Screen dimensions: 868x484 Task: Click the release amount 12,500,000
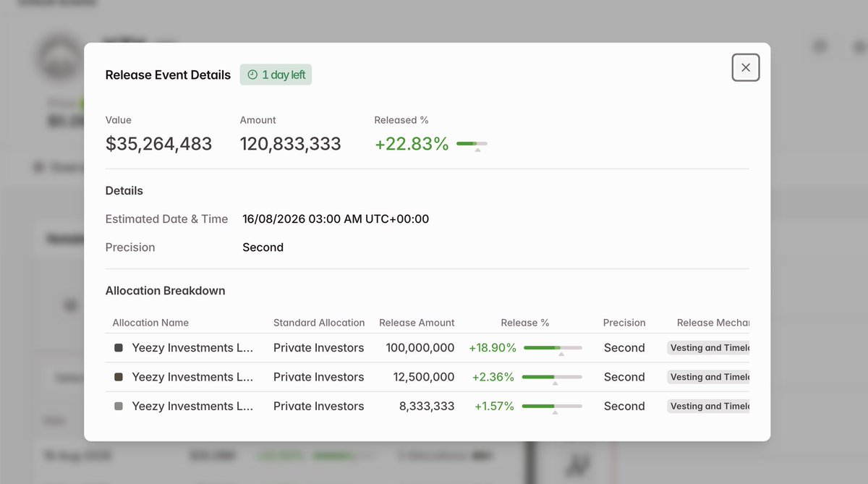coord(425,377)
